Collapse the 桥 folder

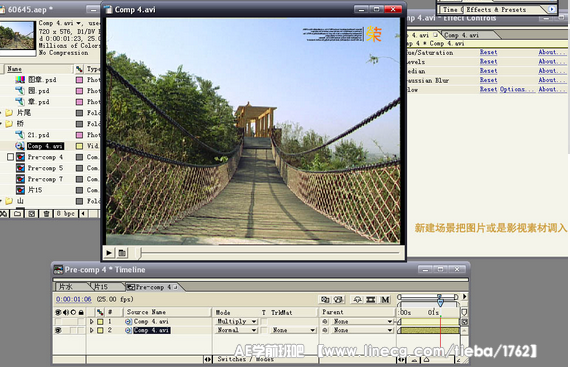pyautogui.click(x=1, y=124)
